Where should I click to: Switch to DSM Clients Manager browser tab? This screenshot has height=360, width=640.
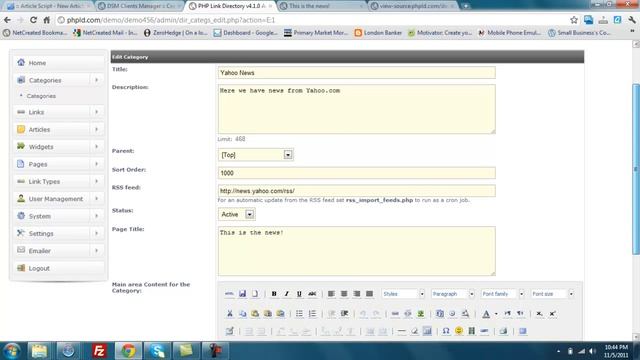tap(140, 6)
